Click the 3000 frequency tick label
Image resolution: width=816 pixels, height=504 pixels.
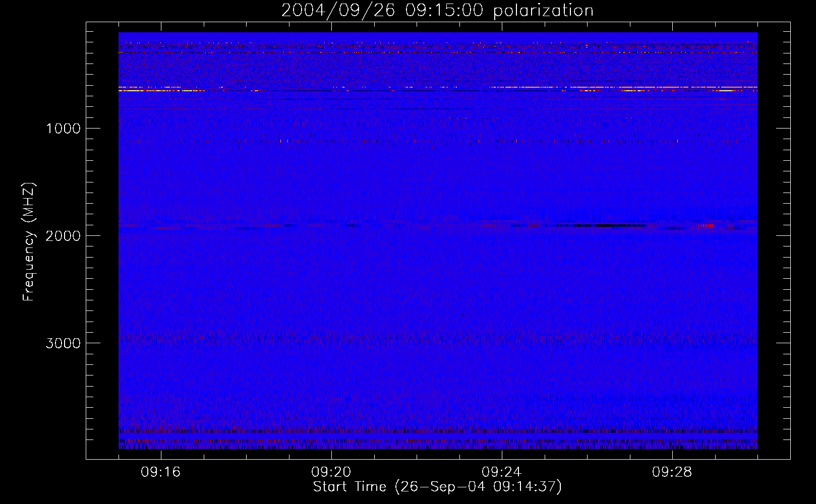(x=63, y=343)
